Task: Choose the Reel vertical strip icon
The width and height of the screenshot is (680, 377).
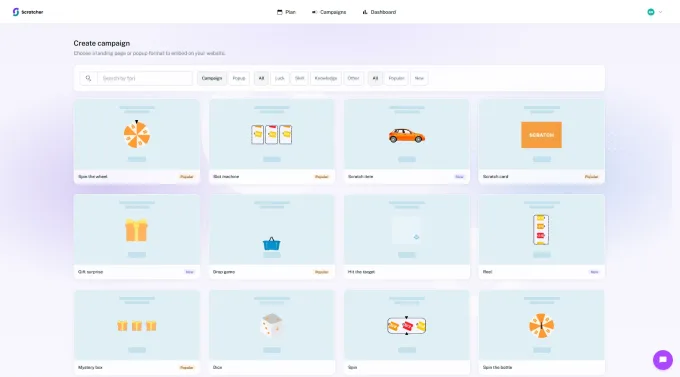Action: [x=541, y=229]
